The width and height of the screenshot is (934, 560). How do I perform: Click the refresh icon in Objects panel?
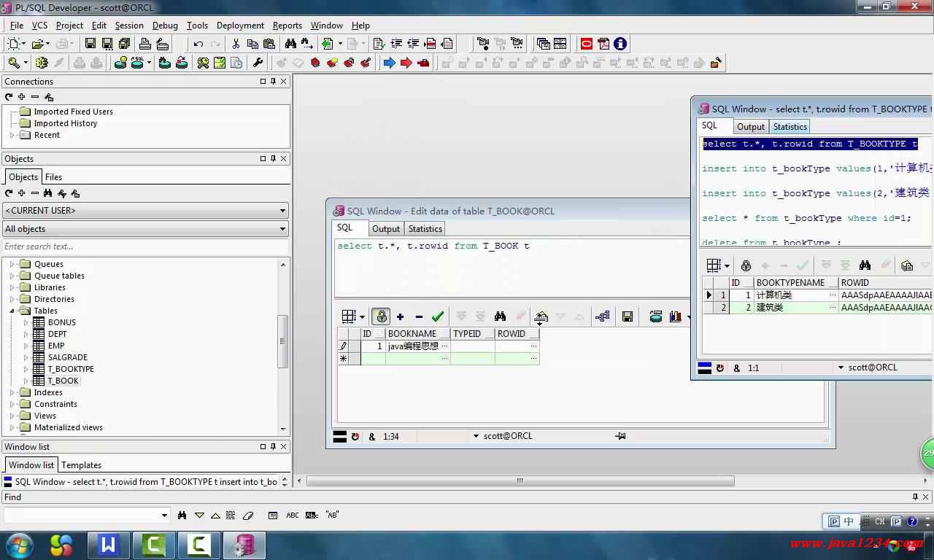pos(9,193)
